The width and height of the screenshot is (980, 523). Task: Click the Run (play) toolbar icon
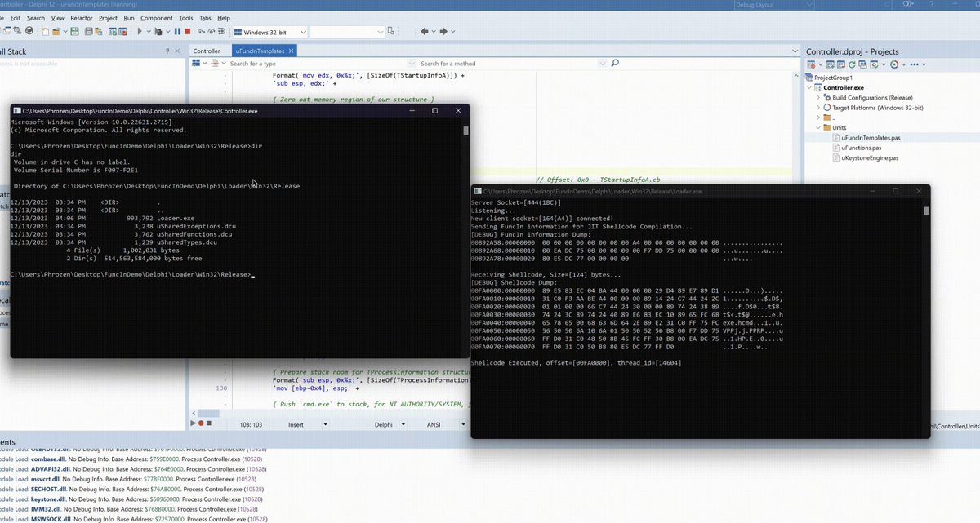(x=139, y=32)
